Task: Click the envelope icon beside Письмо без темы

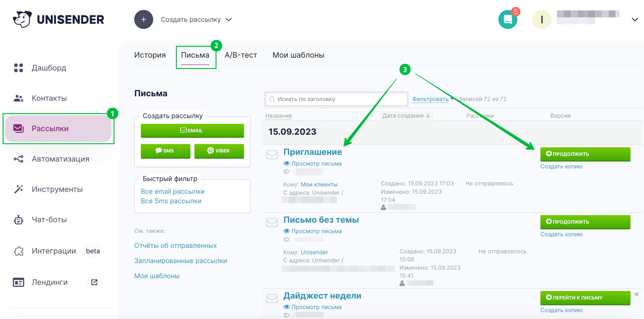Action: pos(272,222)
